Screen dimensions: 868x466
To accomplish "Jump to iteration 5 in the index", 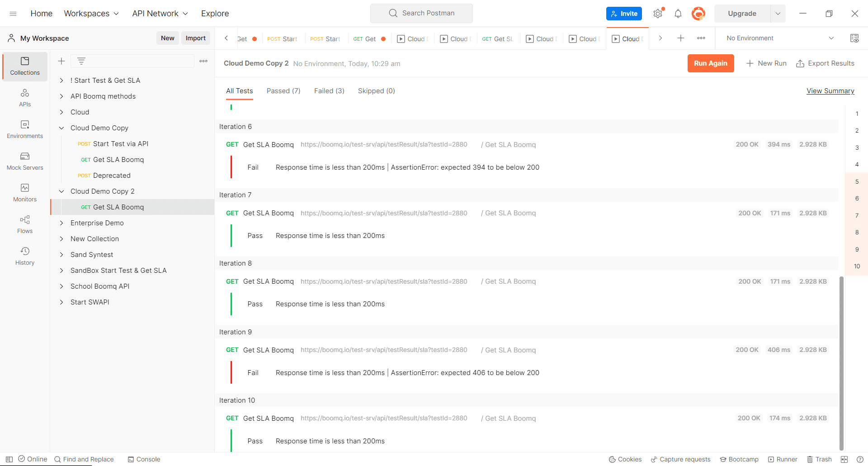I will click(x=857, y=181).
